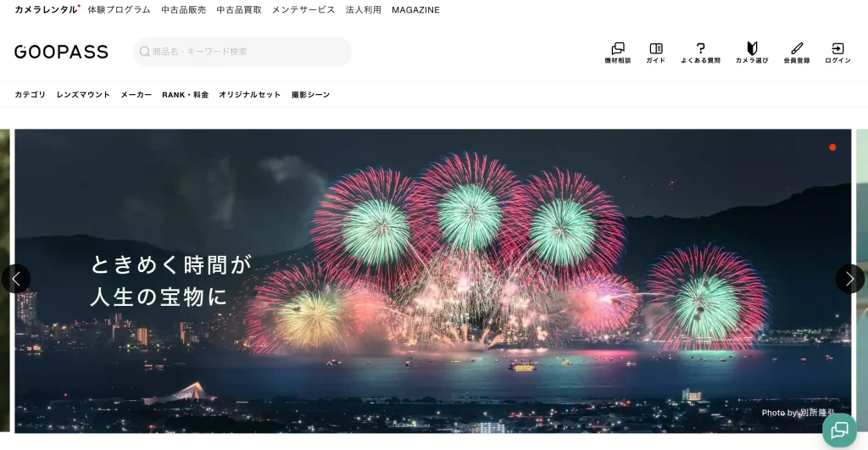
Task: Open the MAGAZINE link
Action: point(415,10)
